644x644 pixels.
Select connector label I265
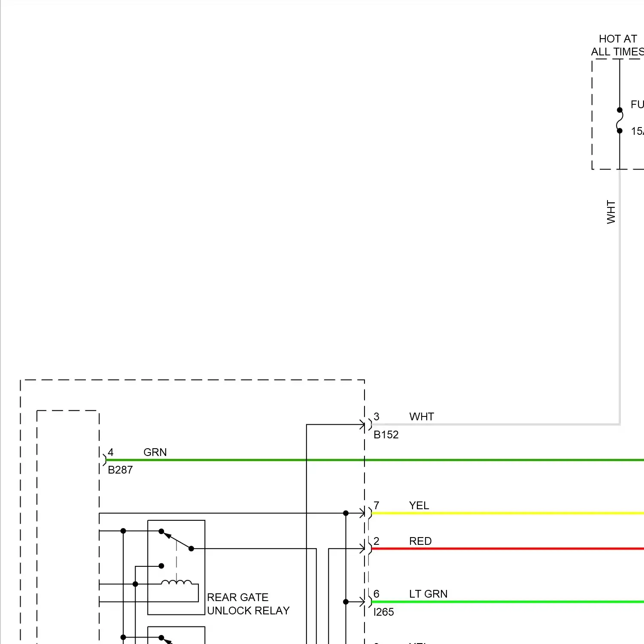[383, 612]
